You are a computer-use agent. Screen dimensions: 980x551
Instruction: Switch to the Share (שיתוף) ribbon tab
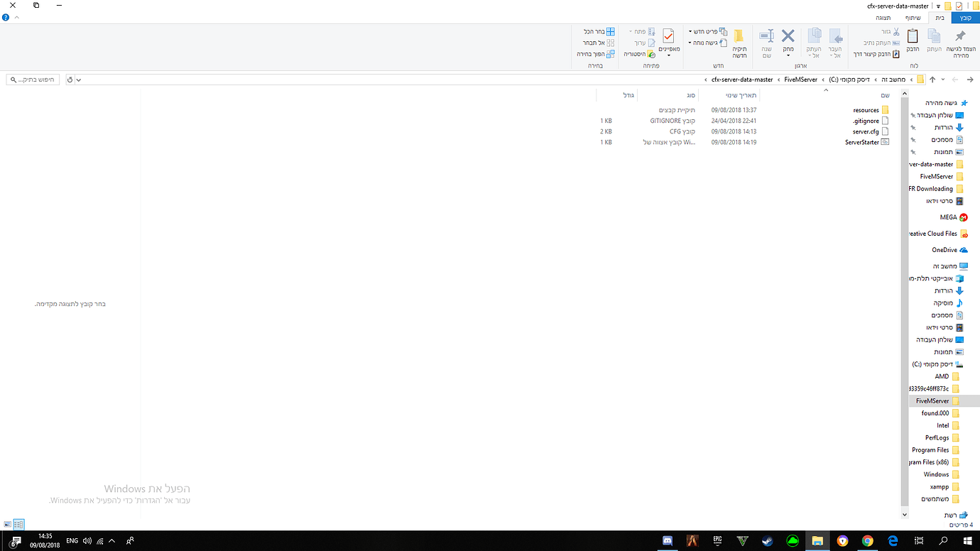coord(913,18)
